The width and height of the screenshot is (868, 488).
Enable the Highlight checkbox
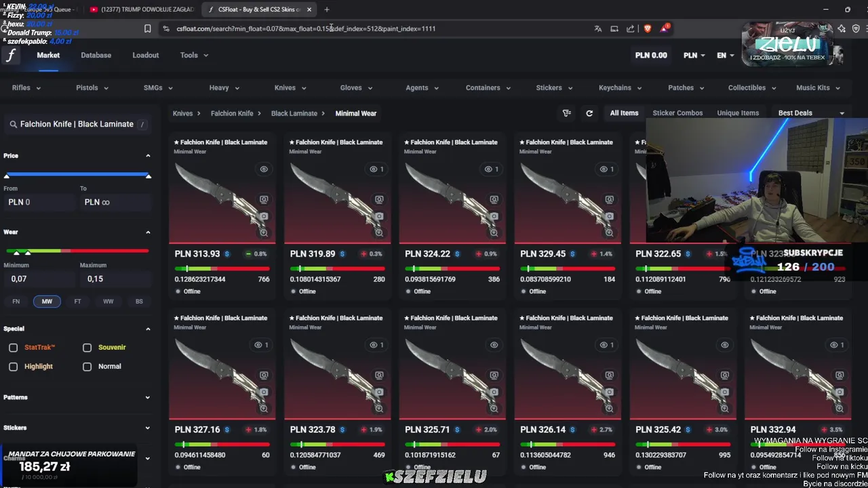pos(13,367)
